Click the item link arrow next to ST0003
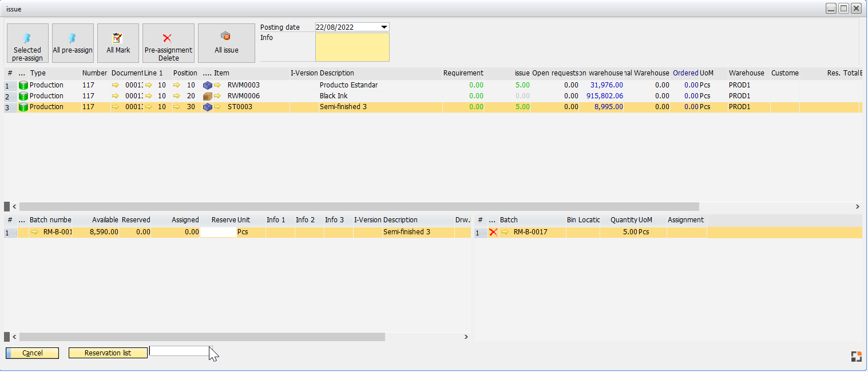868x372 pixels. 217,107
